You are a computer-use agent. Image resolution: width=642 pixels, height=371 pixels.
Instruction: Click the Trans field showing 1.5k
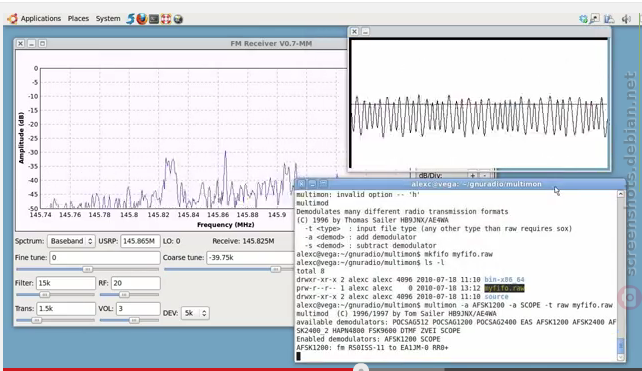66,308
